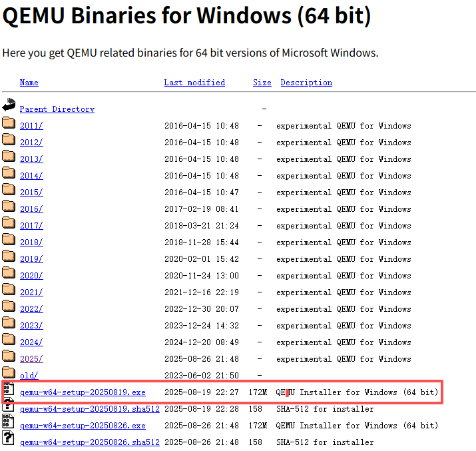Open qemu-w64-setup-20250819.sha512 checksum link
Screen dimensions: 476x451
90,409
